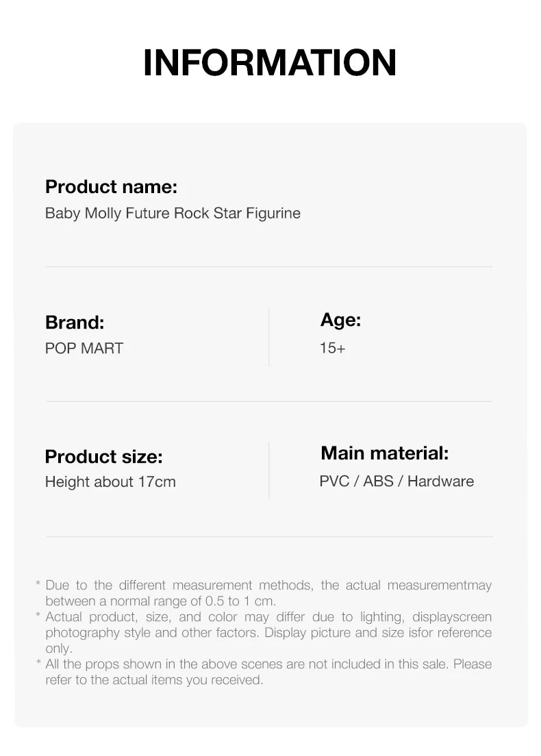This screenshot has height=756, width=541.
Task: Click the asterisk before "All the props" note
Action: click(38, 664)
